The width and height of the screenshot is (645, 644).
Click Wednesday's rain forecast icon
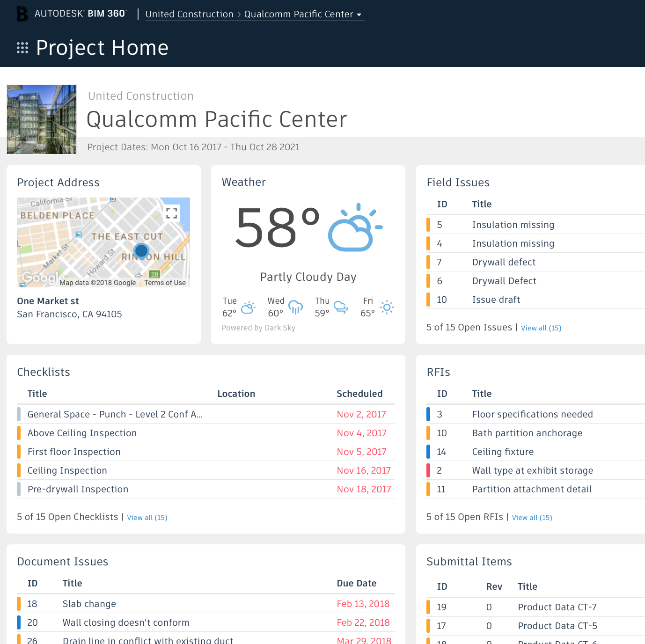coord(296,307)
